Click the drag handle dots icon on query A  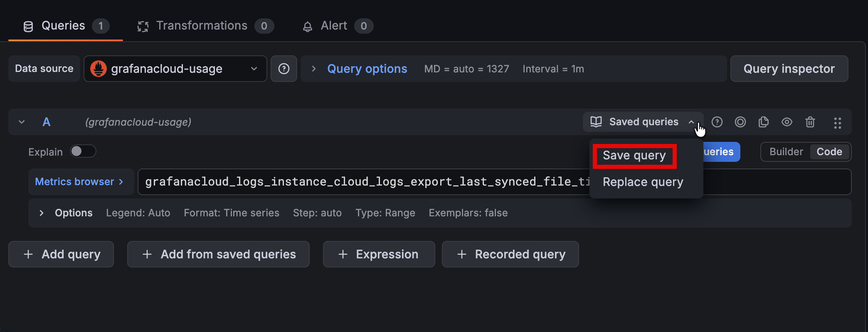838,123
